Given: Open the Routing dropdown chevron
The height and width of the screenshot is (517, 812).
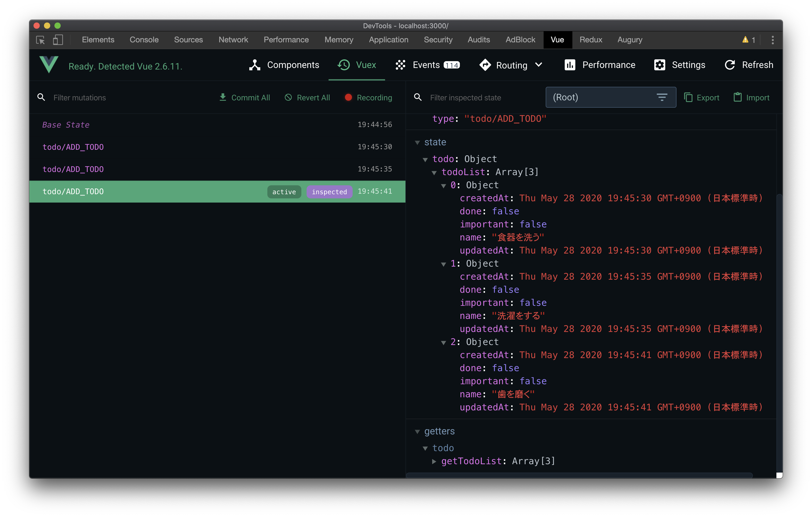Looking at the screenshot, I should point(539,65).
